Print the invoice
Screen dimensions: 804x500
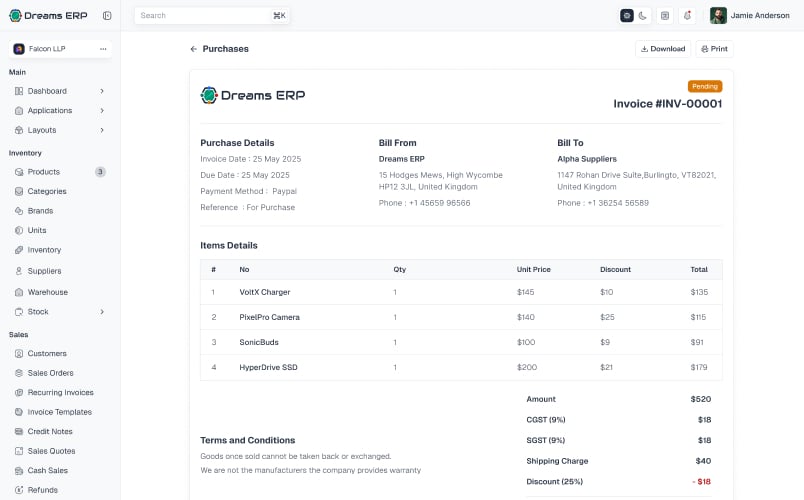coord(714,49)
